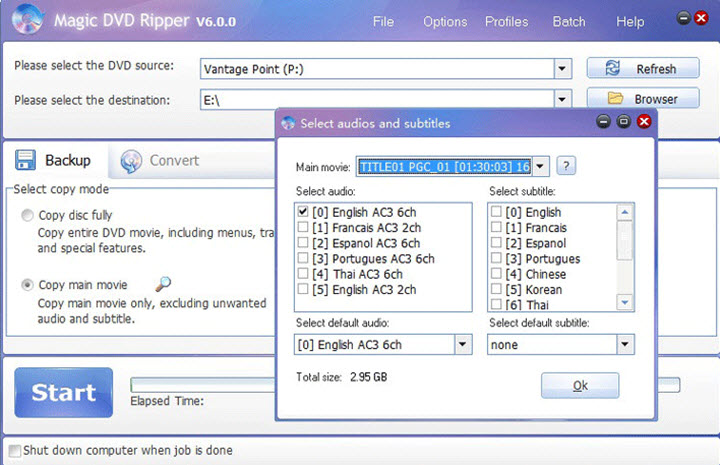Image resolution: width=720 pixels, height=465 pixels.
Task: Check the [1] Francais AC3 2ch audio
Action: click(303, 227)
